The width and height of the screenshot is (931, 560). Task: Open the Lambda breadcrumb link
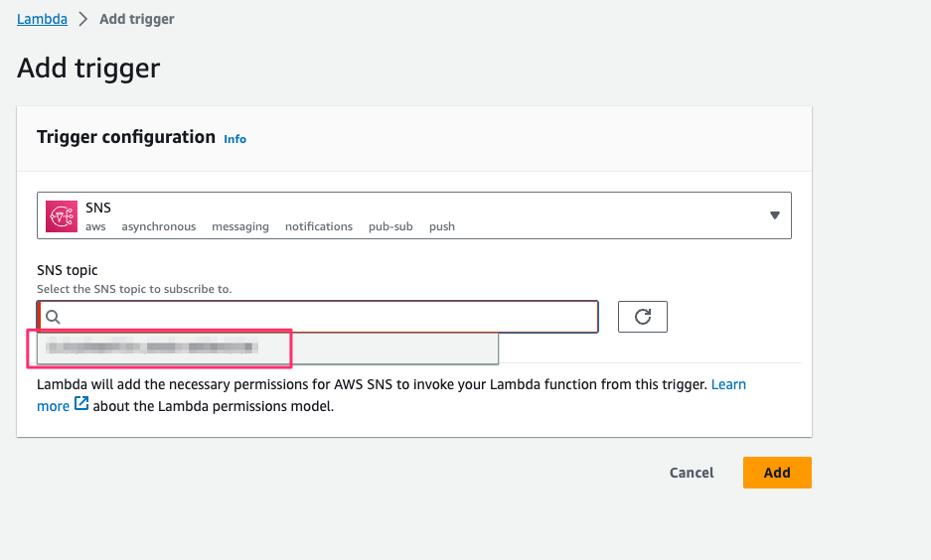(x=42, y=19)
